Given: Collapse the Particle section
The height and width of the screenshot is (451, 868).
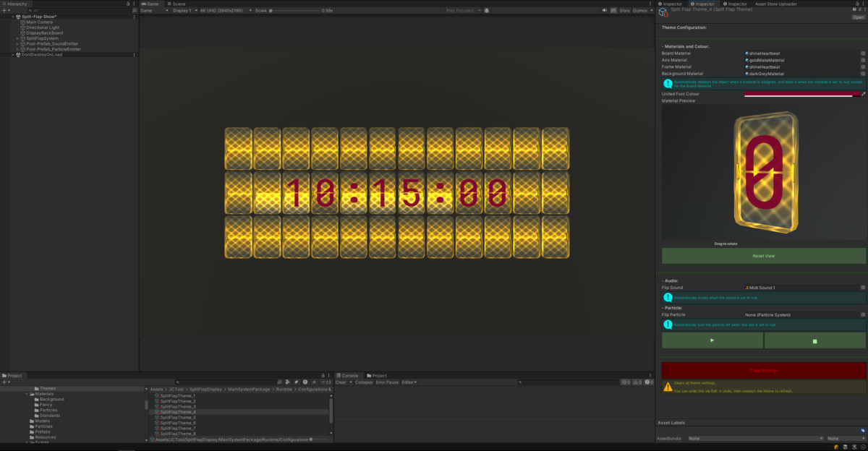Looking at the screenshot, I should point(673,308).
